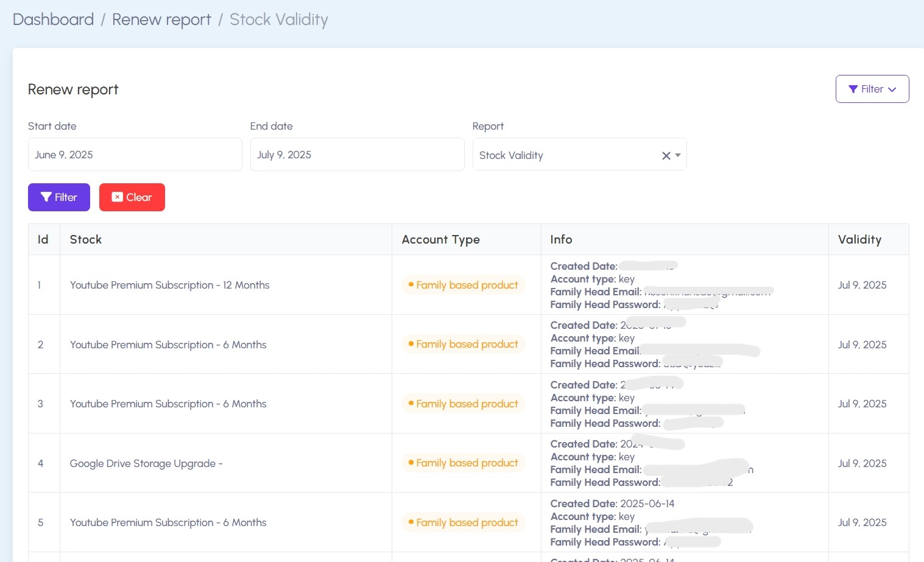924x562 pixels.
Task: Select row 2 Youtube Premium Subscription - 6 Months
Action: [x=168, y=345]
